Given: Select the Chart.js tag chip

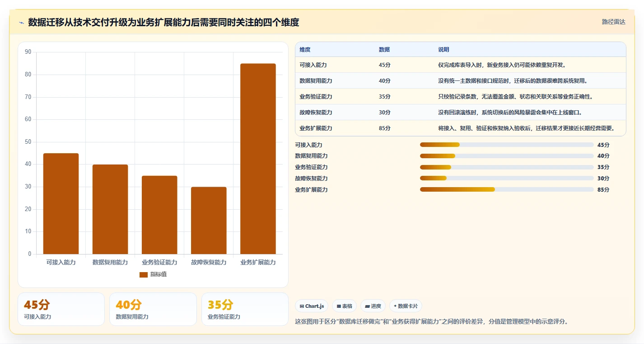Looking at the screenshot, I should 312,306.
